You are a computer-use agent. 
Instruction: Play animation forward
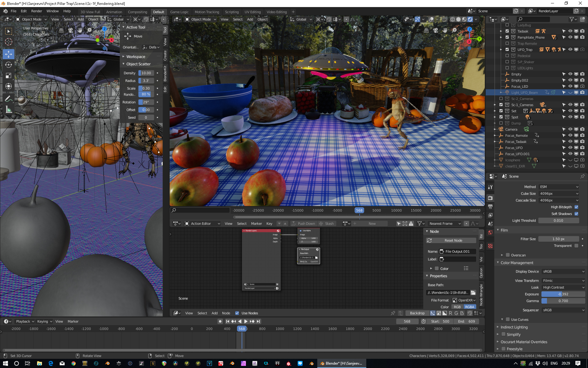click(246, 321)
